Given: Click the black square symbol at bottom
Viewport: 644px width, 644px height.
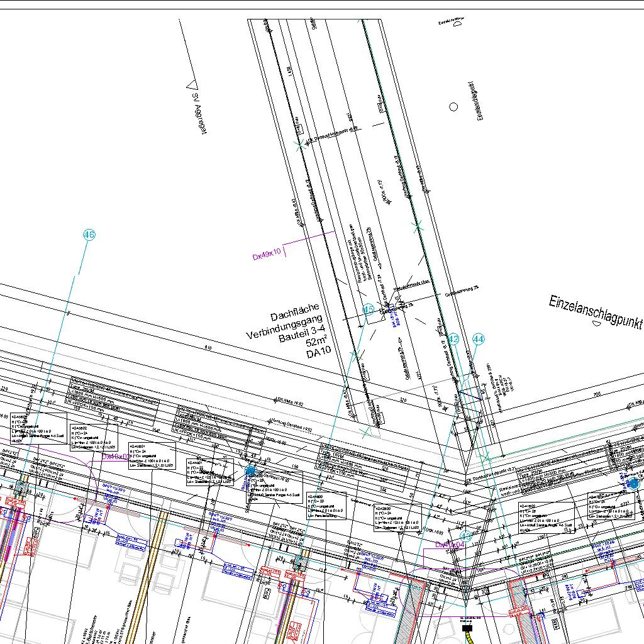Looking at the screenshot, I should coord(466,628).
